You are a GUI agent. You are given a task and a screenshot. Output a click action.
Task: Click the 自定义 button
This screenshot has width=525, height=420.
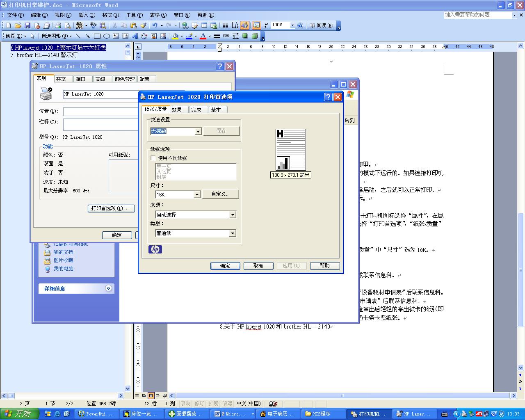[x=220, y=194]
